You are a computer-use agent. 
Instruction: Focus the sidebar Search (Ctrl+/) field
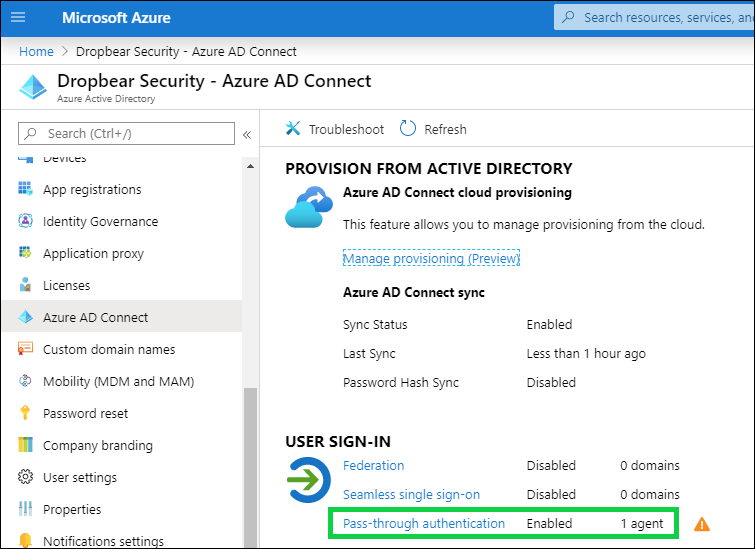[x=126, y=133]
